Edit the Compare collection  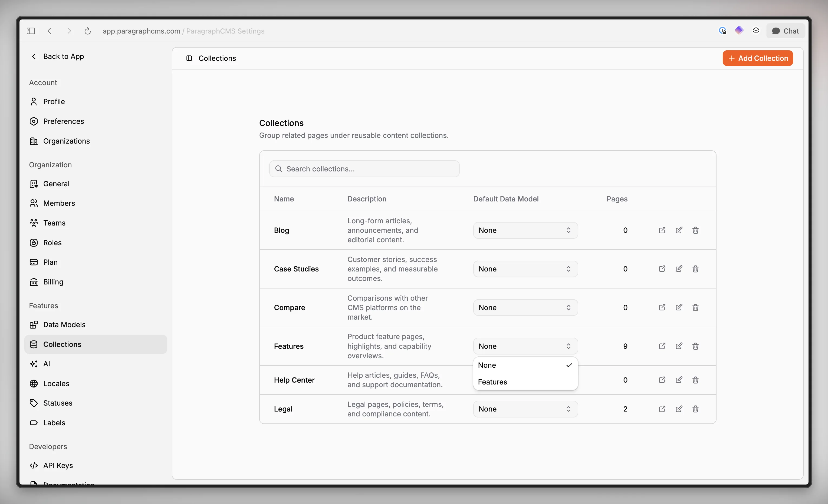[679, 308]
